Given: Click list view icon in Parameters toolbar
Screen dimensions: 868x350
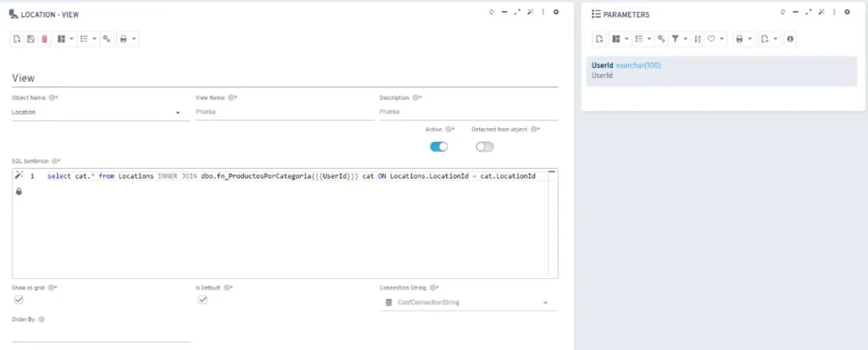Looking at the screenshot, I should coord(639,39).
